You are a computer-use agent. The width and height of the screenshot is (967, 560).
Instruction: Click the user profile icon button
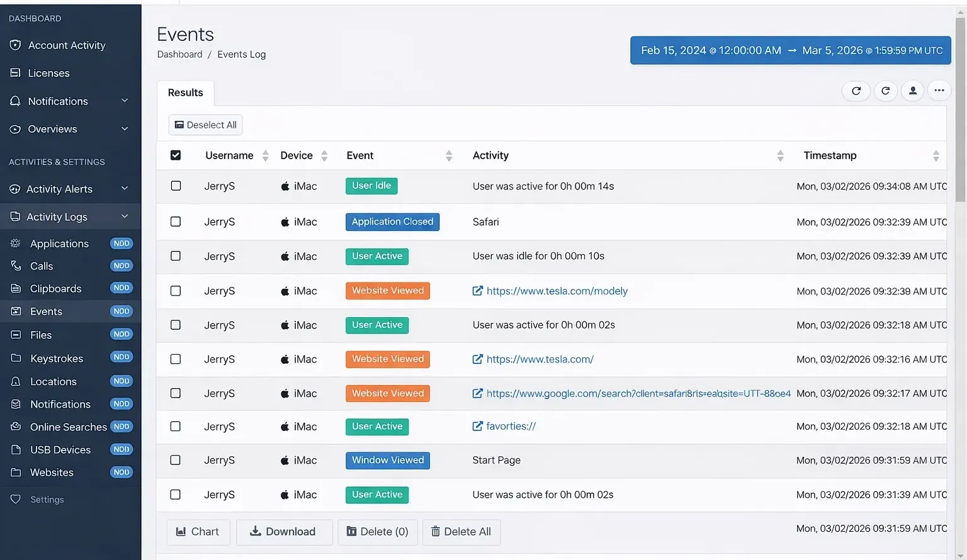[x=912, y=91]
